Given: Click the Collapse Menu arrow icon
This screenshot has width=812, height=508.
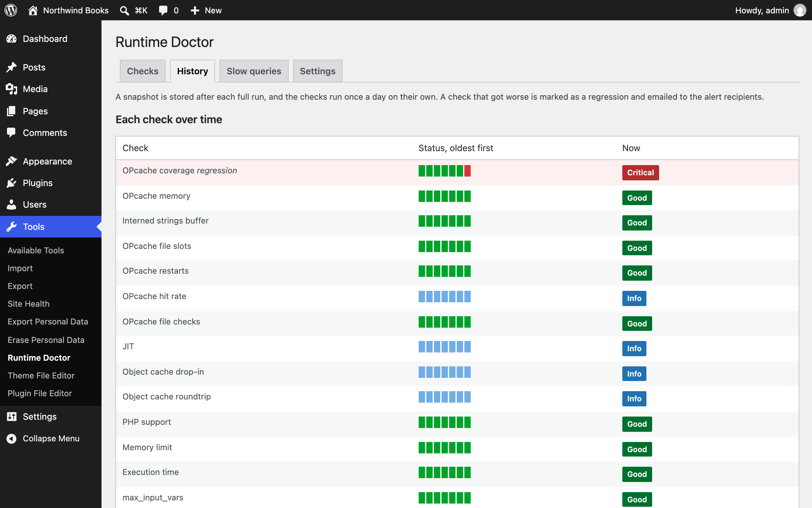Looking at the screenshot, I should 11,438.
